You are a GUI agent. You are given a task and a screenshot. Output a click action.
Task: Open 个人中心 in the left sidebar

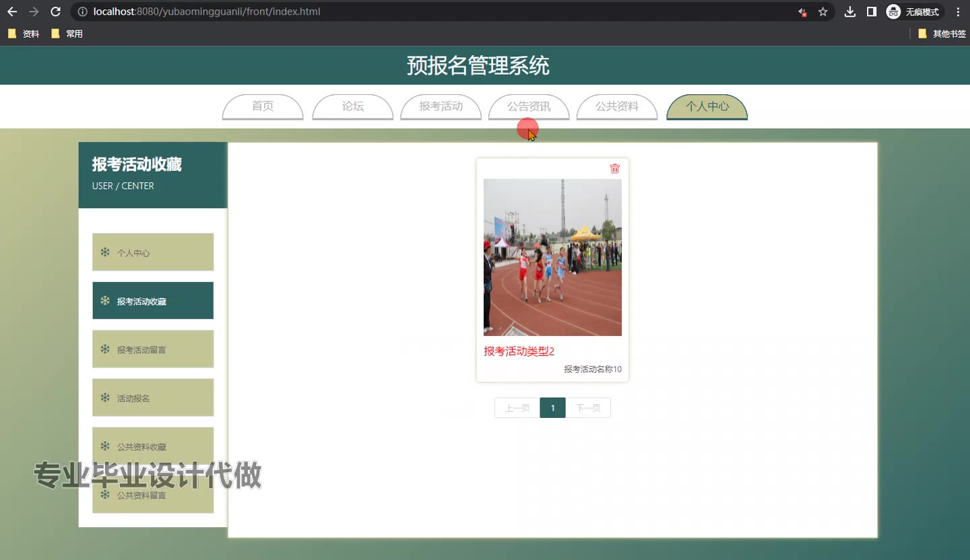[x=153, y=252]
